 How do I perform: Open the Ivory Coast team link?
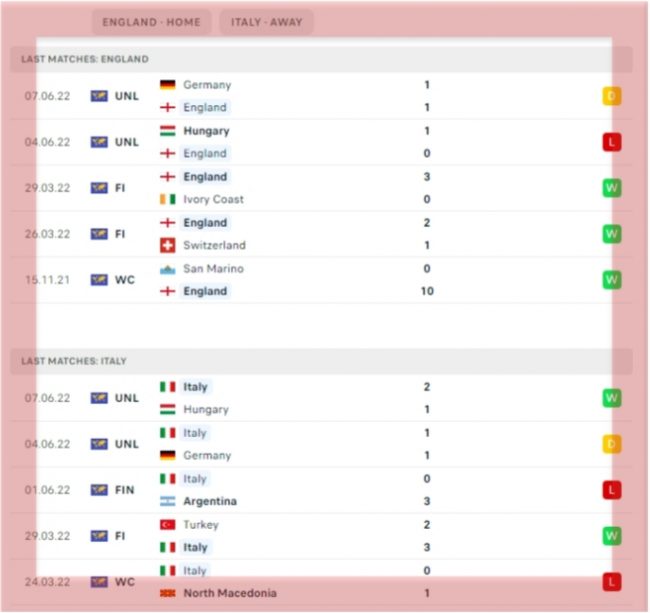click(213, 199)
